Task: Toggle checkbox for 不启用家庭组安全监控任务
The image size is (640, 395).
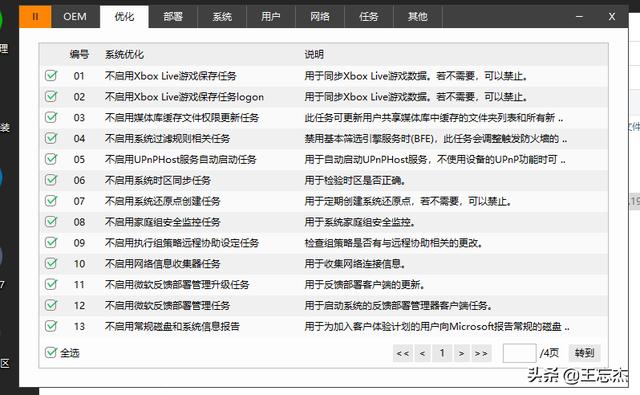Action: [51, 222]
